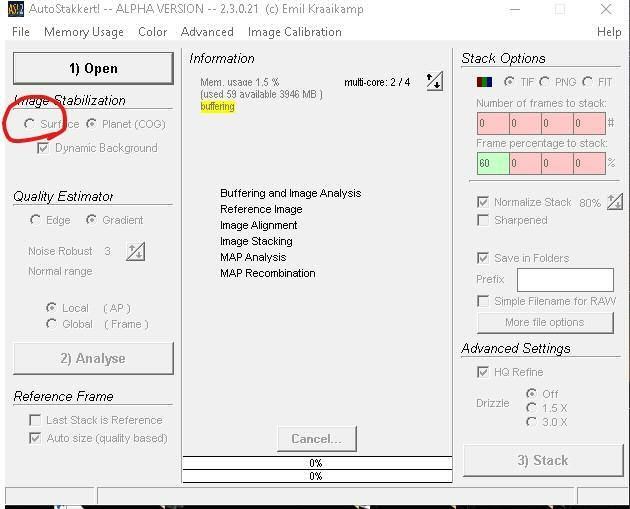Viewport: 630px width, 509px height.
Task: Click the MAP Recombination text
Action: click(x=268, y=273)
